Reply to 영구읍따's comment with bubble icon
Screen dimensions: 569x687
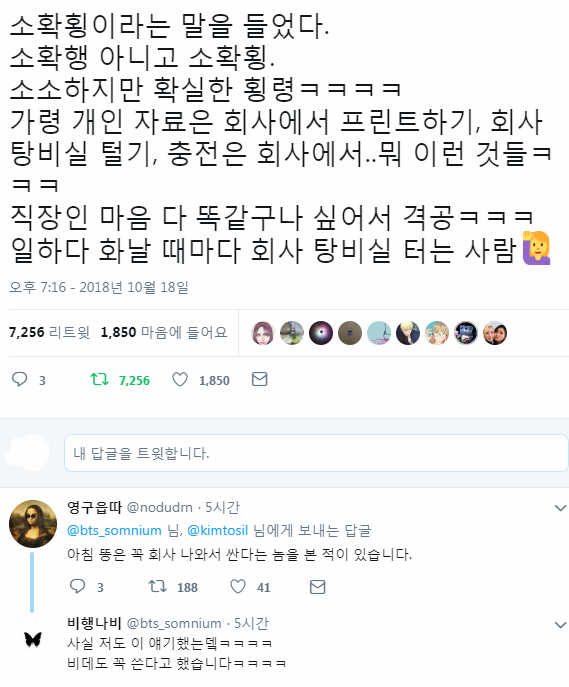click(x=78, y=586)
